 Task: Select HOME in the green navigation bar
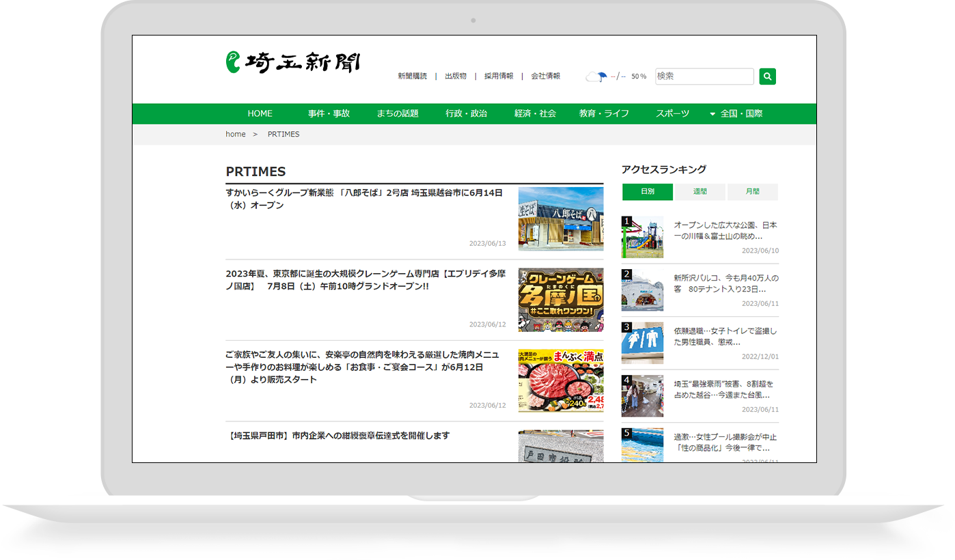[x=260, y=113]
